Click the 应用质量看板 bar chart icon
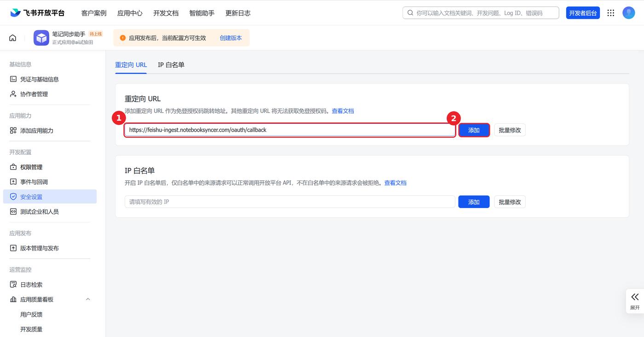 click(x=13, y=299)
